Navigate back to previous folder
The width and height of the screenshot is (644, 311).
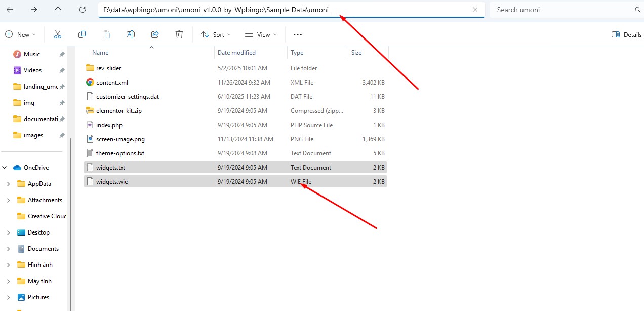point(10,10)
